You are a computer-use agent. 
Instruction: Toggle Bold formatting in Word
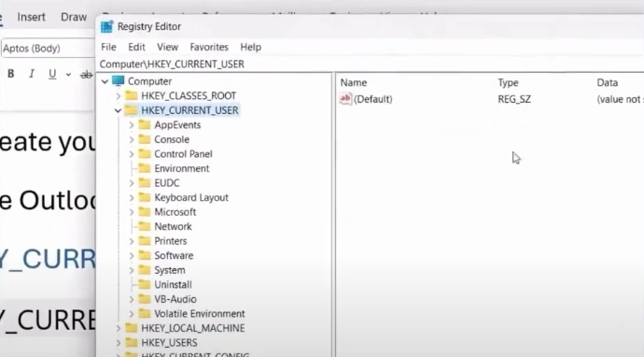[x=11, y=74]
